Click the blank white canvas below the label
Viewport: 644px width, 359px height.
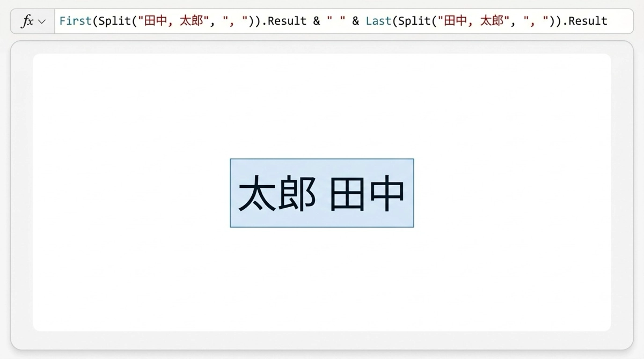coord(322,279)
